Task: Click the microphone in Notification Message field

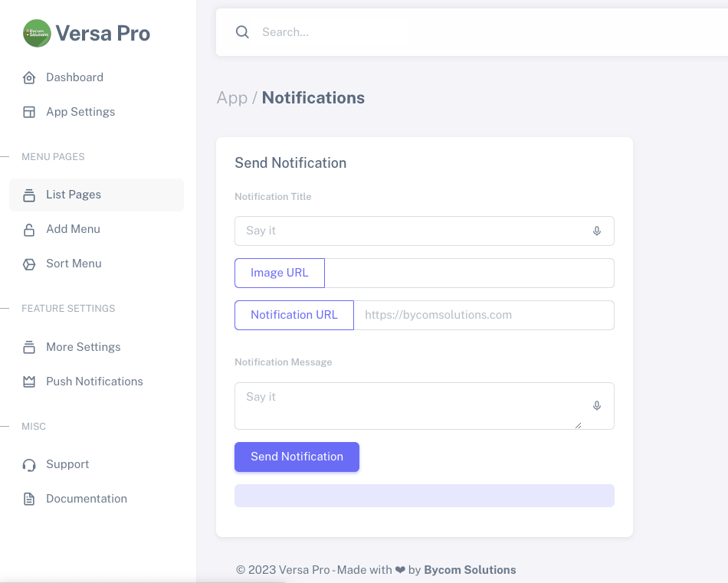Action: 597,406
